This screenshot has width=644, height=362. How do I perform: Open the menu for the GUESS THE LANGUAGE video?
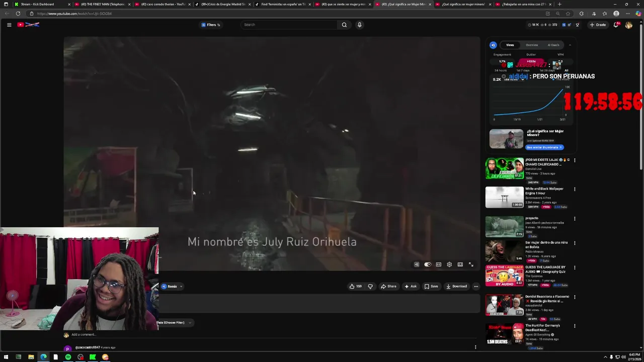575,267
